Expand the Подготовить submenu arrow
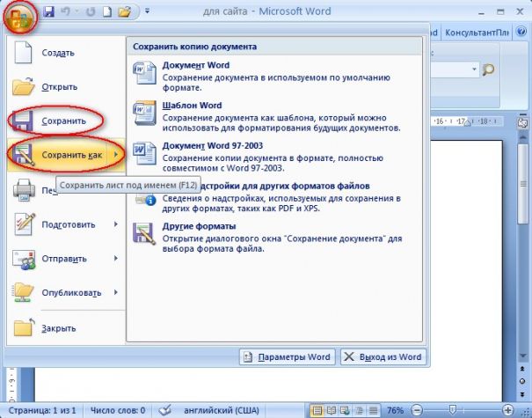 pos(116,224)
